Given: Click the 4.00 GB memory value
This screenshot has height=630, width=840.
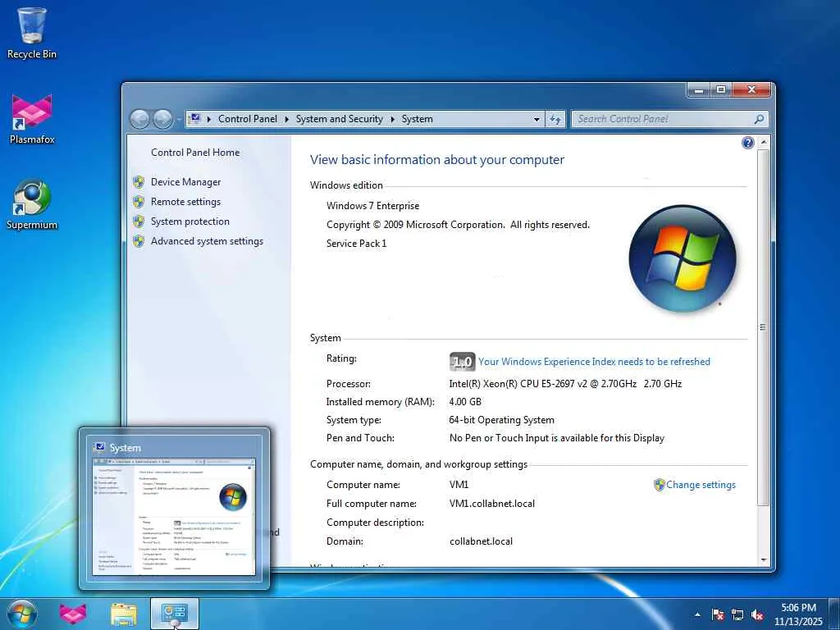Looking at the screenshot, I should pyautogui.click(x=465, y=402).
